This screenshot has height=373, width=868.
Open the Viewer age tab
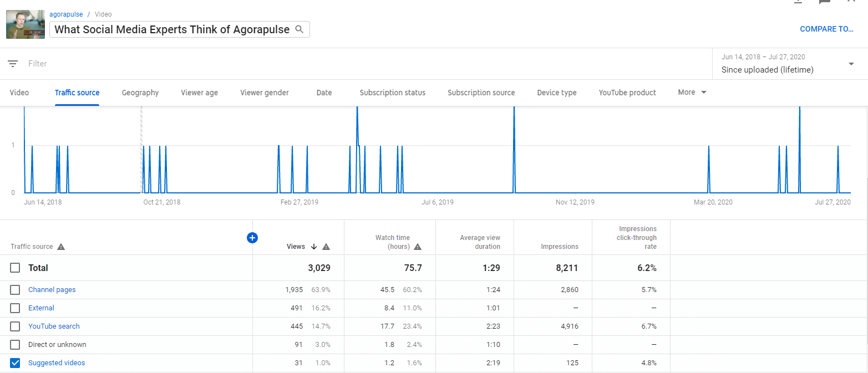(x=200, y=93)
